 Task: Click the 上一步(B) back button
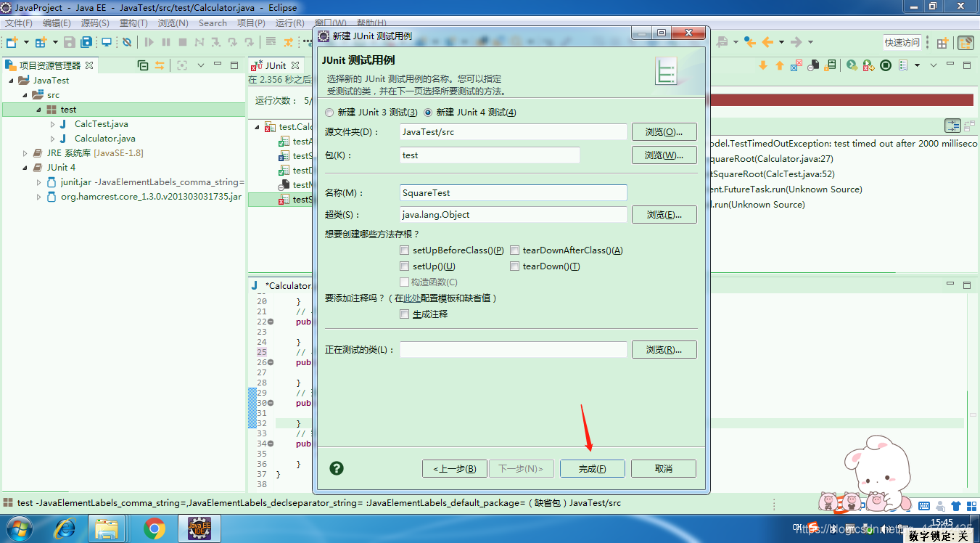pos(454,469)
